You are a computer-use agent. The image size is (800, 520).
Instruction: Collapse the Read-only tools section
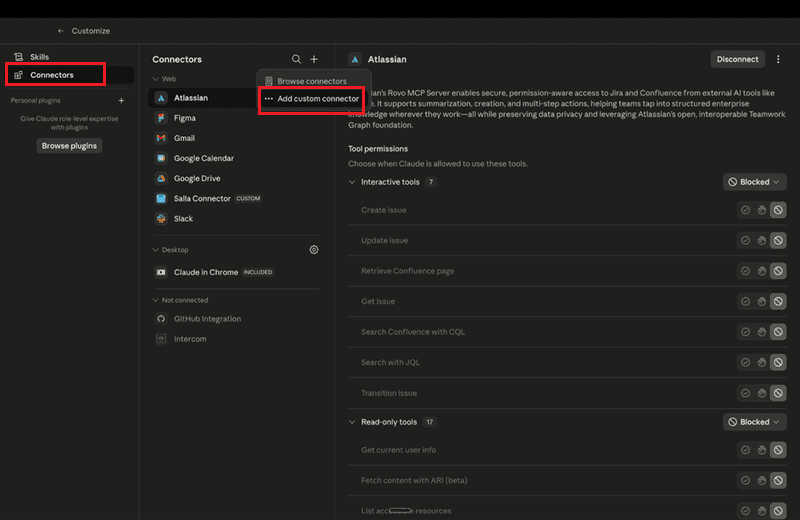point(352,422)
